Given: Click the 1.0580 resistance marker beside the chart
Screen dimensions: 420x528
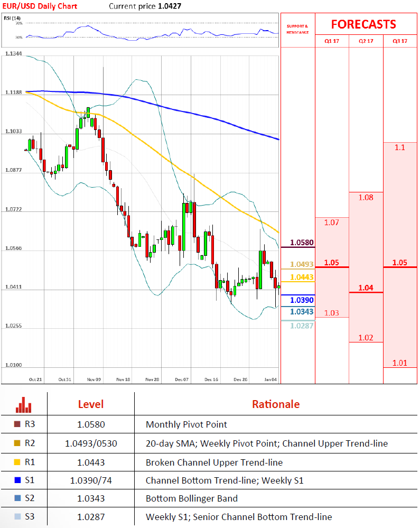Looking at the screenshot, I should pos(302,243).
